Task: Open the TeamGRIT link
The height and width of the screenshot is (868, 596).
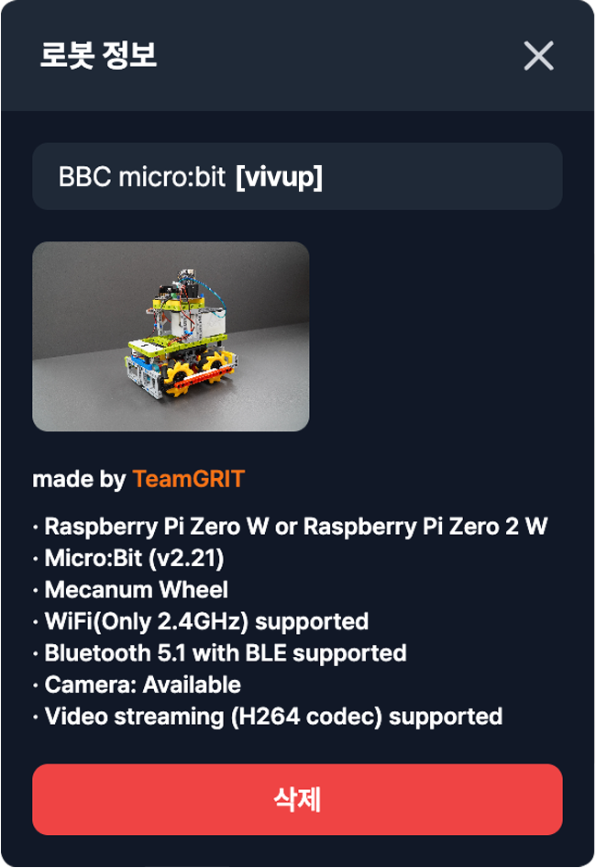Action: click(189, 479)
